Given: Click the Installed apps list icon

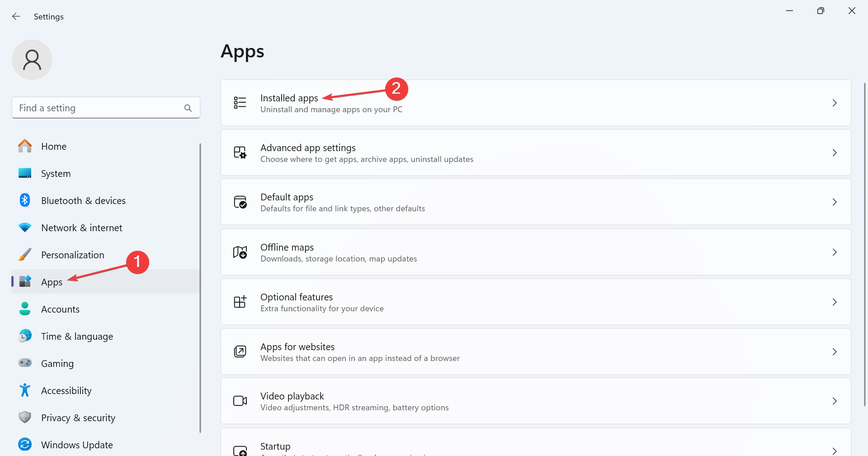Looking at the screenshot, I should [240, 103].
